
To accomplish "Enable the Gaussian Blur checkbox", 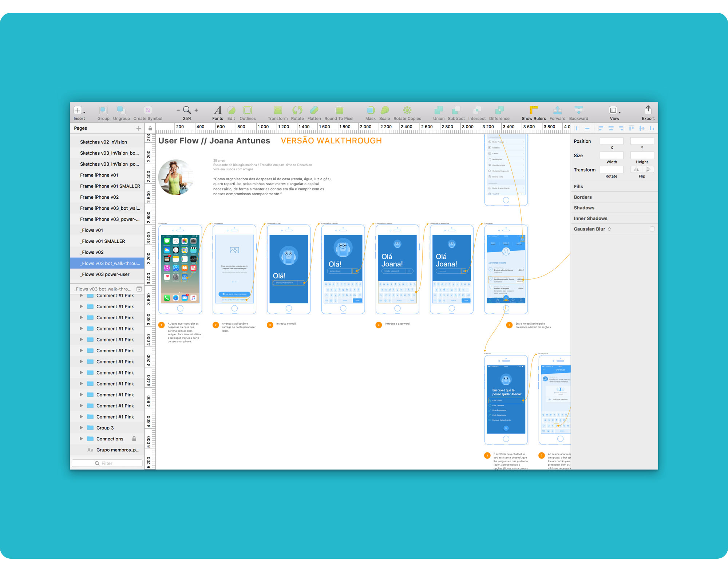I will (x=652, y=229).
